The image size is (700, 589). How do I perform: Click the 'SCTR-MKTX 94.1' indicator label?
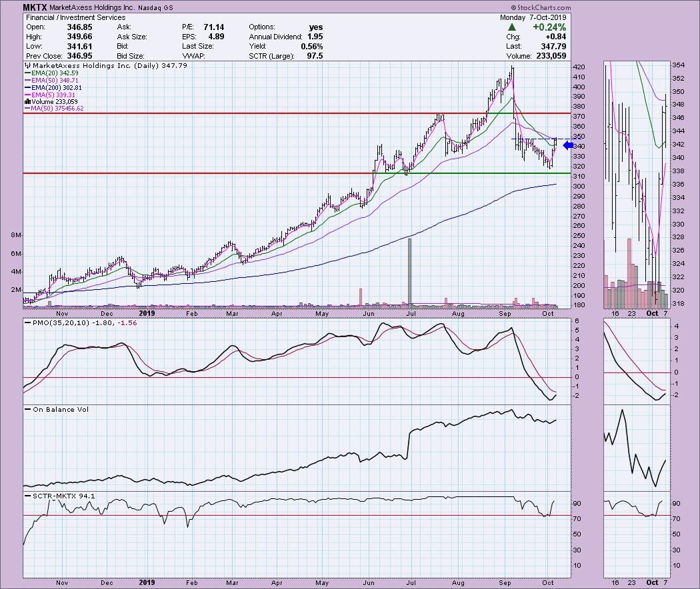click(x=64, y=496)
